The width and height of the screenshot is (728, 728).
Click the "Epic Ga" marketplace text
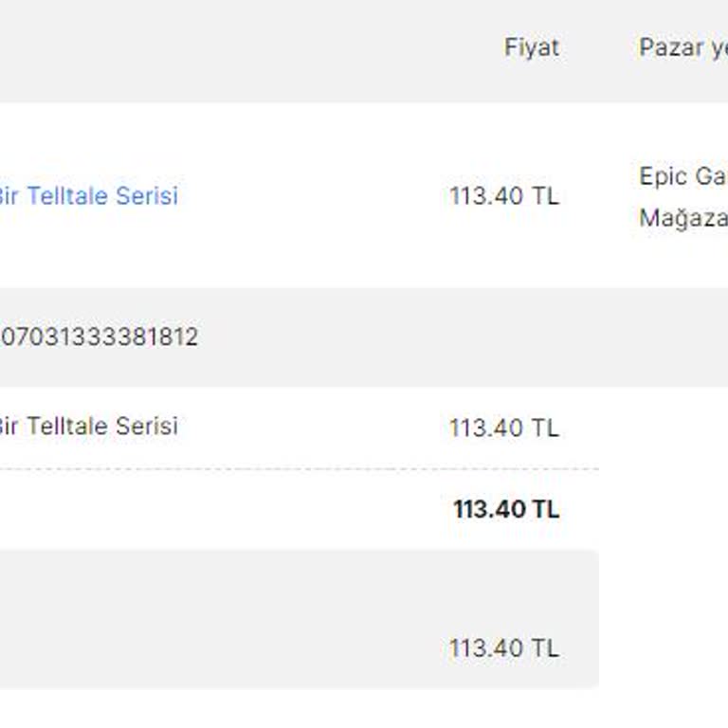pos(682,176)
